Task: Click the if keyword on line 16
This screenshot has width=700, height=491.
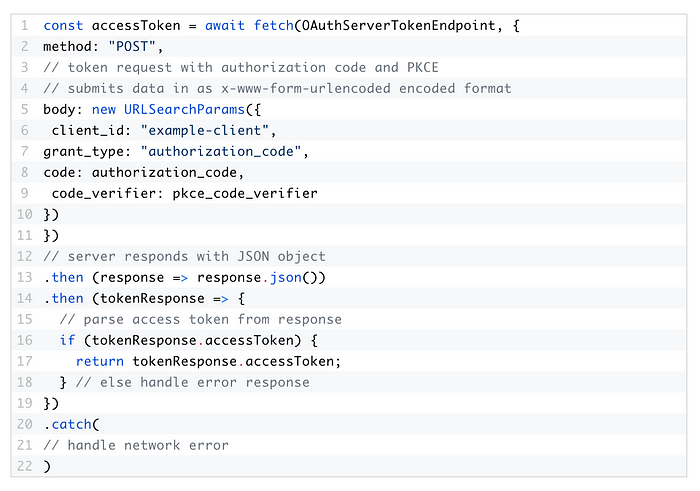Action: click(67, 340)
